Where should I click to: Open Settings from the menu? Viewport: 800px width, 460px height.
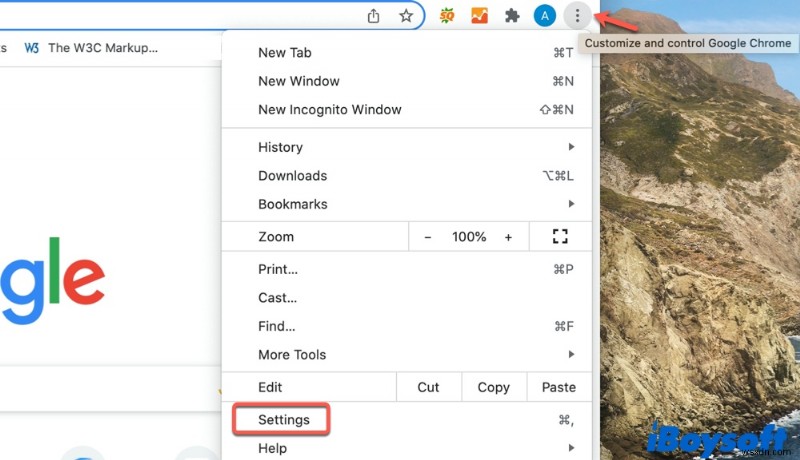pyautogui.click(x=284, y=420)
